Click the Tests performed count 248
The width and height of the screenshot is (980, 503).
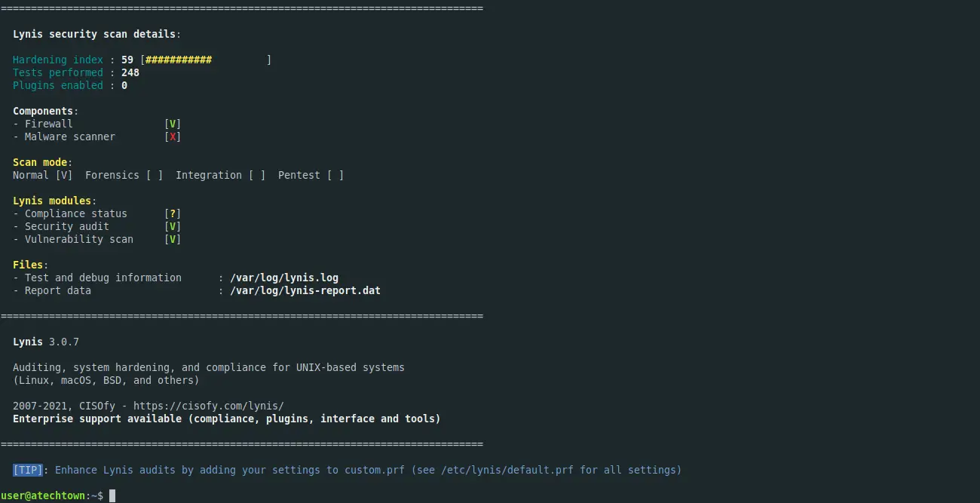pos(130,72)
